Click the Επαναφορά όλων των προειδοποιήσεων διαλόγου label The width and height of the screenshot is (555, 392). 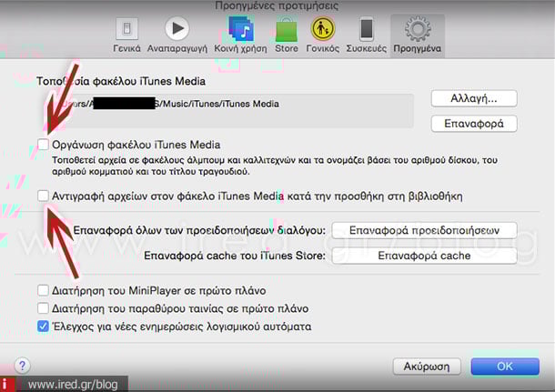(199, 230)
